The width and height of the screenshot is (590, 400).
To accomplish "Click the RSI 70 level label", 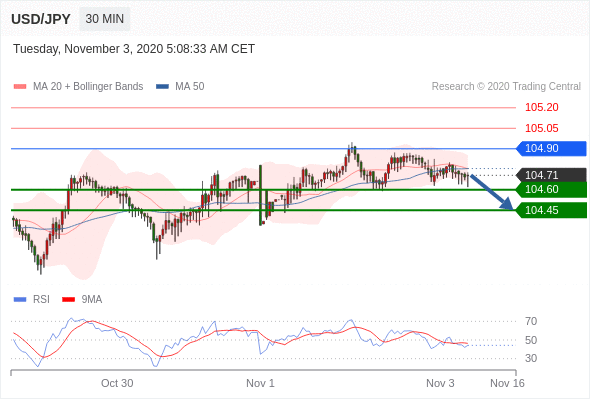I will click(531, 321).
